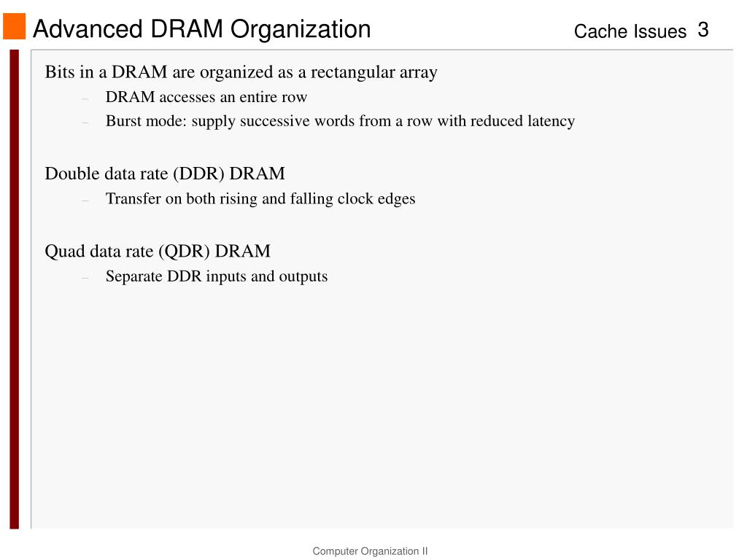The image size is (747, 560).
Task: Click 'Quad data rate (QDR) DRAM' heading
Action: coord(158,252)
